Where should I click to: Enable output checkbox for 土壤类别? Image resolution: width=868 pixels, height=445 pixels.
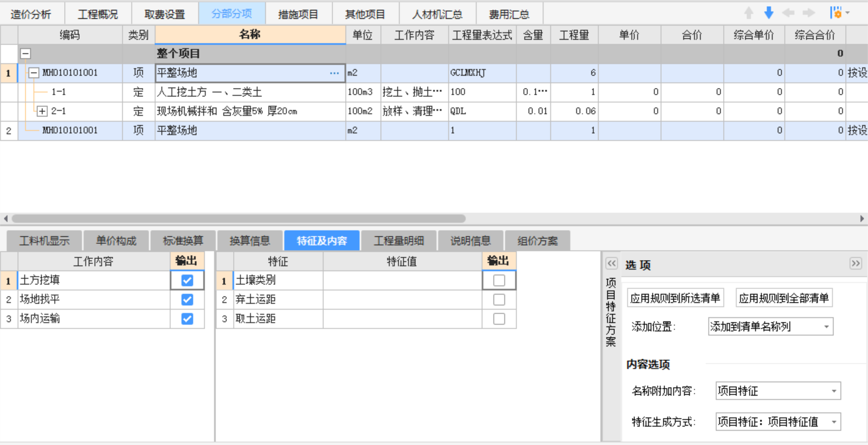click(499, 280)
